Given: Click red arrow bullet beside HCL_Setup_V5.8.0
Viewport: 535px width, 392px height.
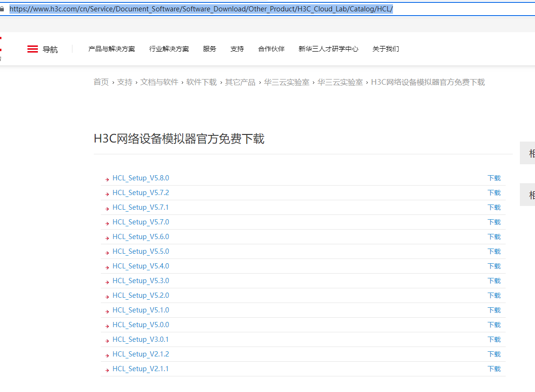Looking at the screenshot, I should click(x=107, y=179).
